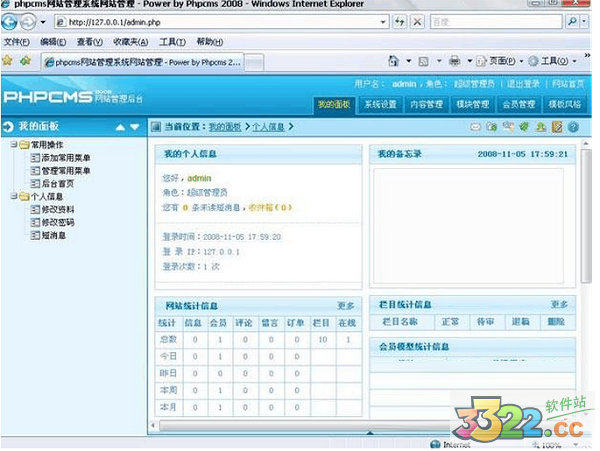The width and height of the screenshot is (600, 451).
Task: Open 修改资料 in the sidebar
Action: (x=57, y=209)
